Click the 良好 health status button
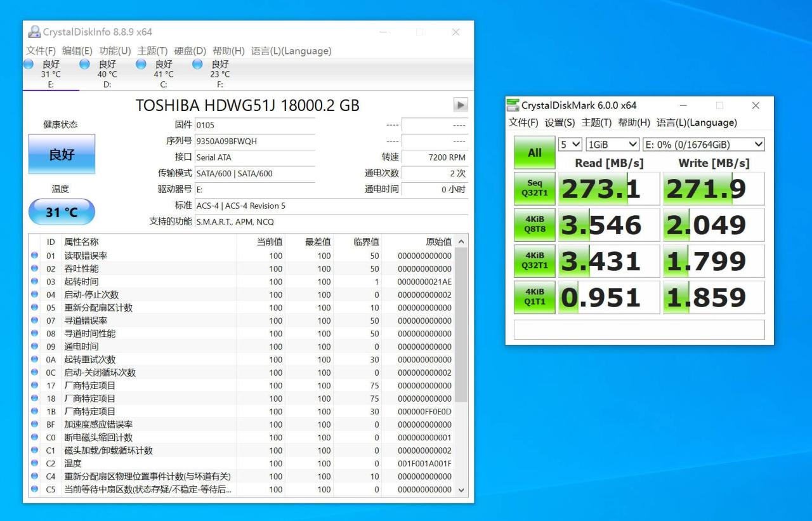The image size is (812, 521). 62,154
